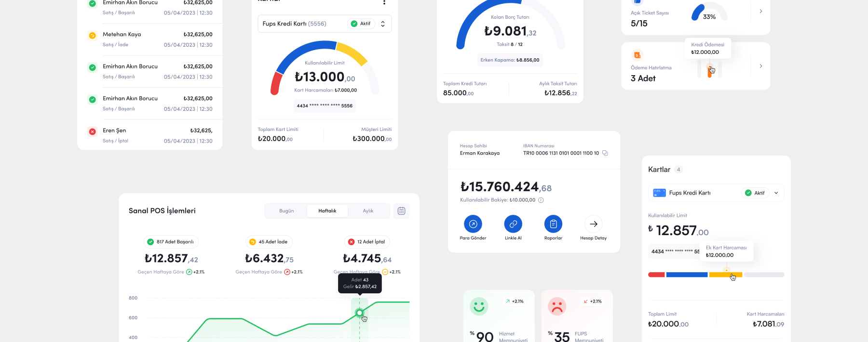
Task: Switch to the Bugün tab
Action: click(286, 211)
